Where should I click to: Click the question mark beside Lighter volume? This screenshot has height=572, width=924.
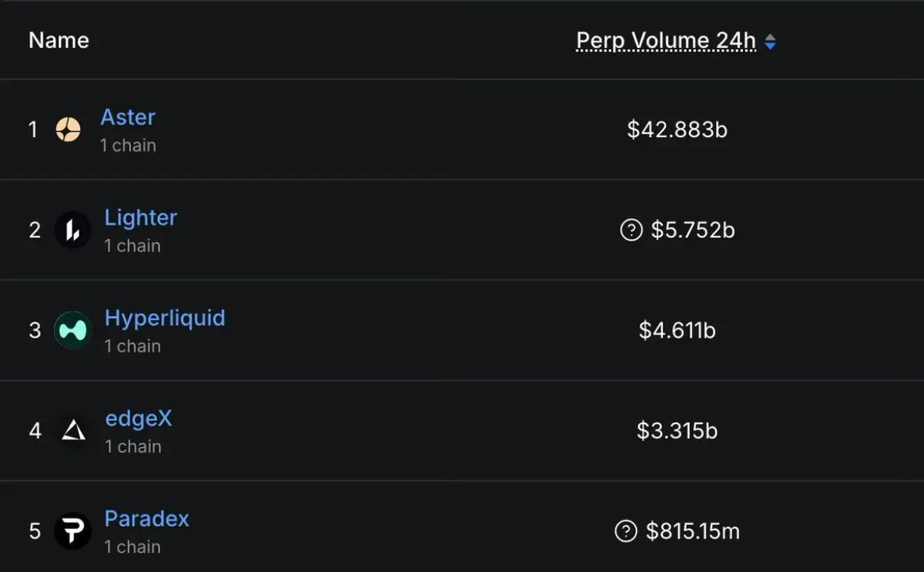click(x=631, y=230)
